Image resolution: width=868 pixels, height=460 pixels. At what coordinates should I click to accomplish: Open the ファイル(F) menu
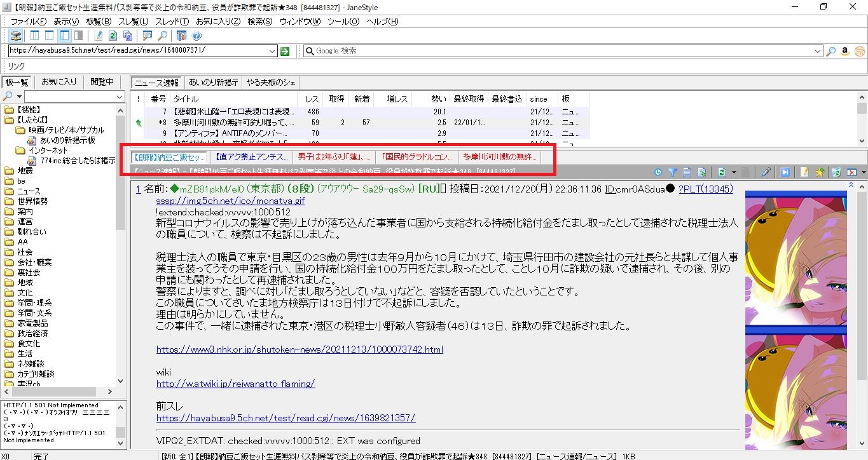(28, 22)
